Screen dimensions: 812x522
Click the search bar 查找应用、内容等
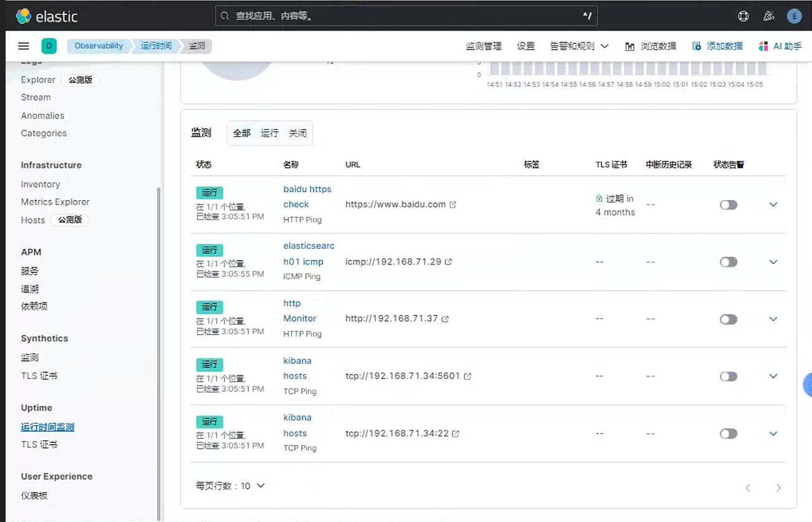tap(406, 16)
